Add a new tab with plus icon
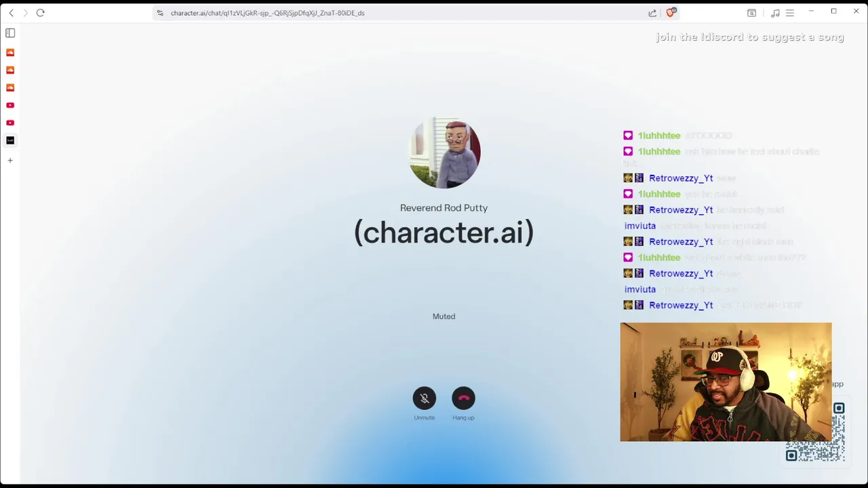Viewport: 868px width, 488px height. click(10, 161)
